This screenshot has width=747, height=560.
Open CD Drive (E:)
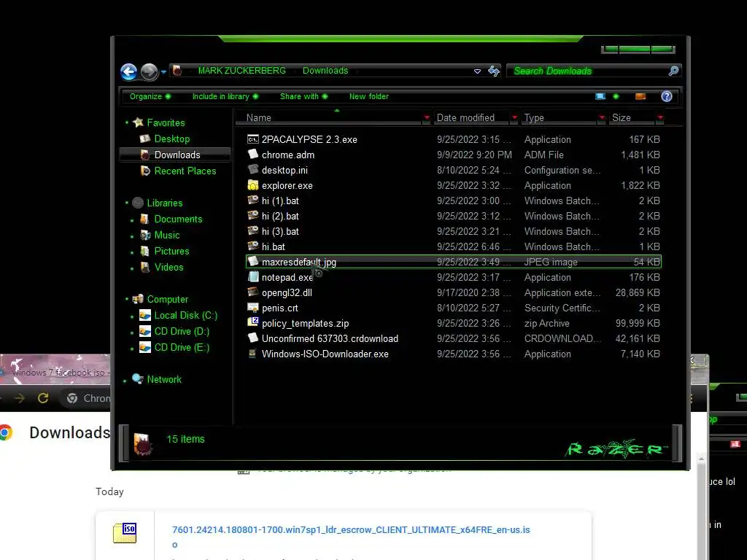182,348
